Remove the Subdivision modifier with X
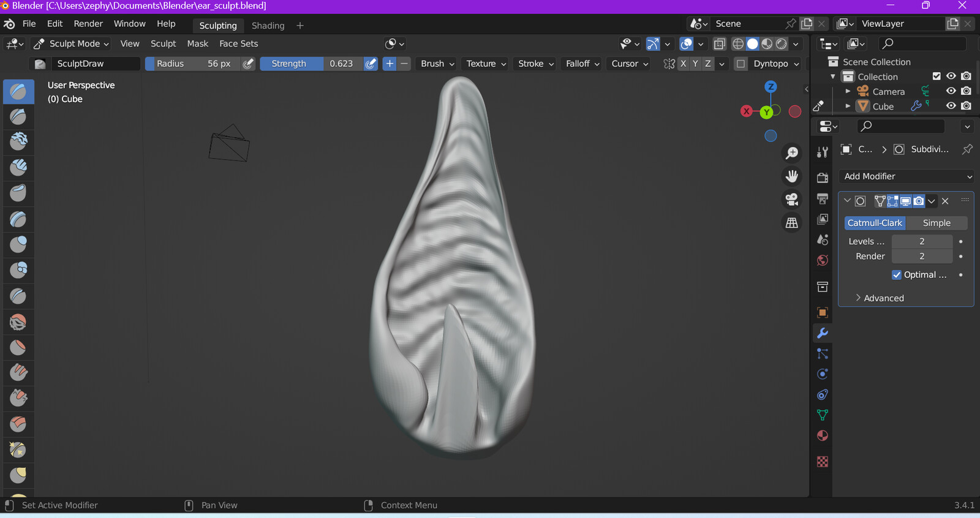980x518 pixels. 945,201
